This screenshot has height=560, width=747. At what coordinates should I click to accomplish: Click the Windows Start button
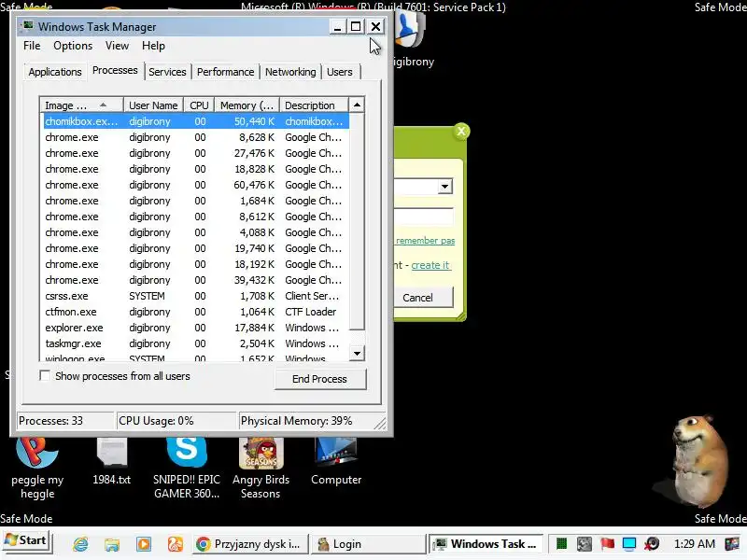coord(26,541)
